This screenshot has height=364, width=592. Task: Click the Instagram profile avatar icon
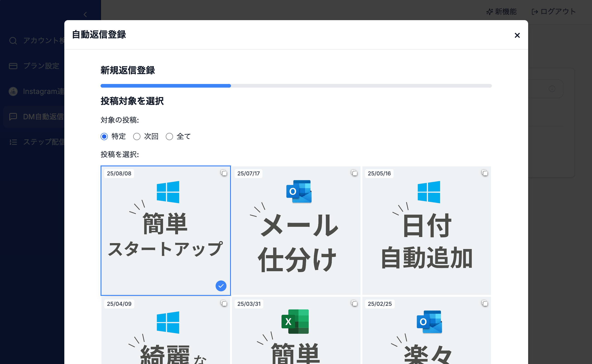click(x=13, y=91)
